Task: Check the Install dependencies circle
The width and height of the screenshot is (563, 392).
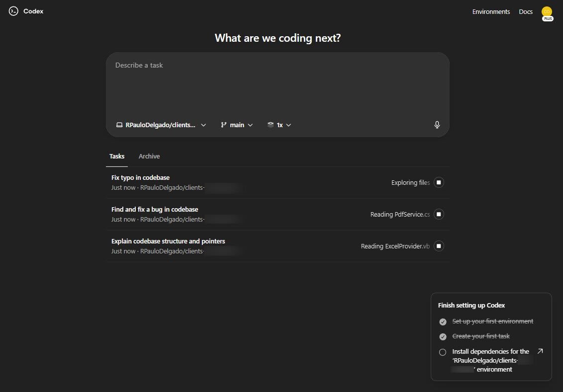Action: pos(443,352)
